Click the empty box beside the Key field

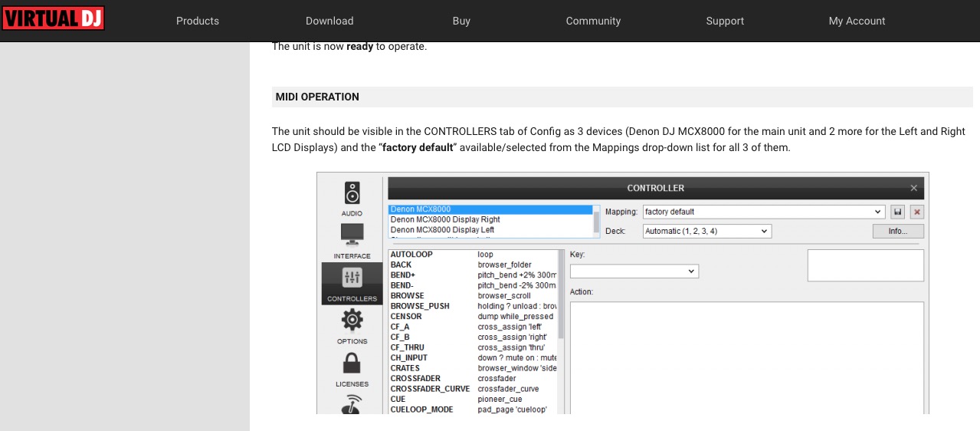pos(866,265)
